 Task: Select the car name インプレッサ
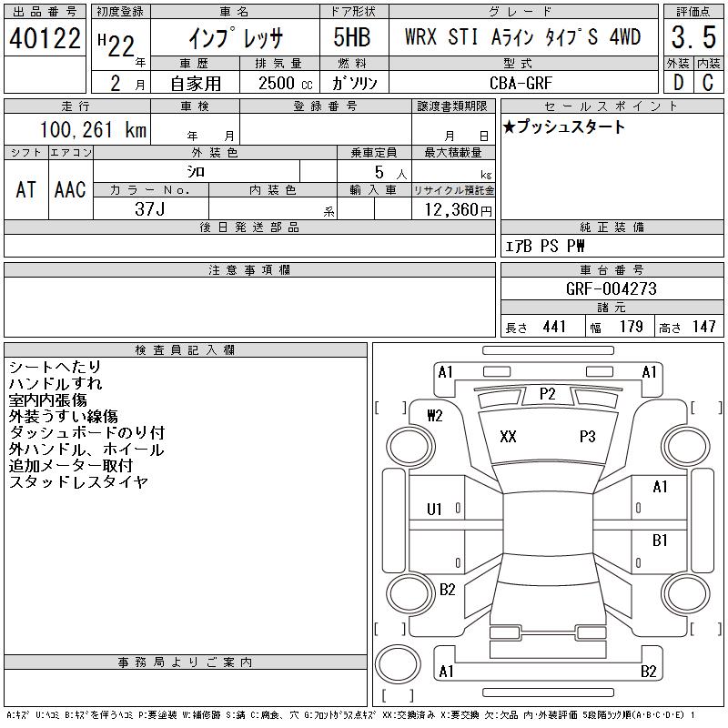[236, 38]
